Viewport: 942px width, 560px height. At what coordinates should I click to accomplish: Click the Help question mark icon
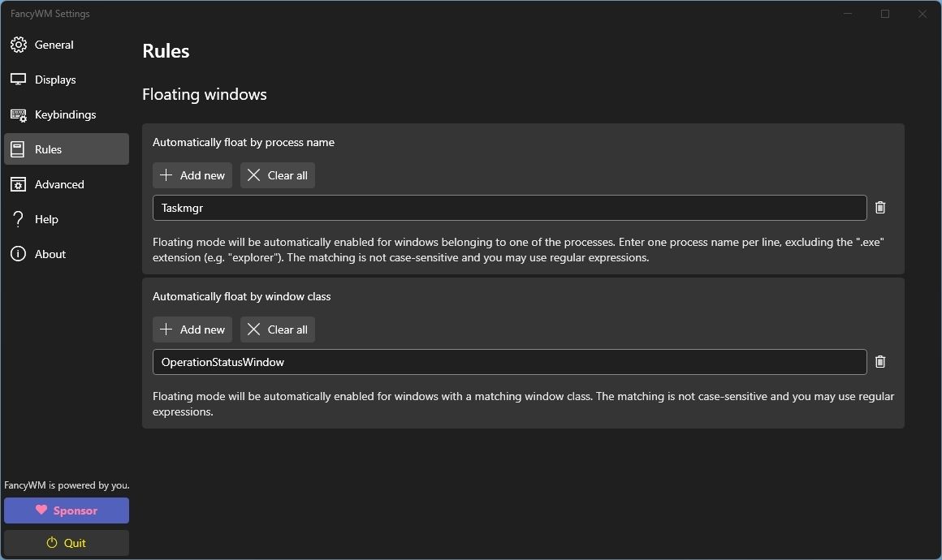(19, 218)
